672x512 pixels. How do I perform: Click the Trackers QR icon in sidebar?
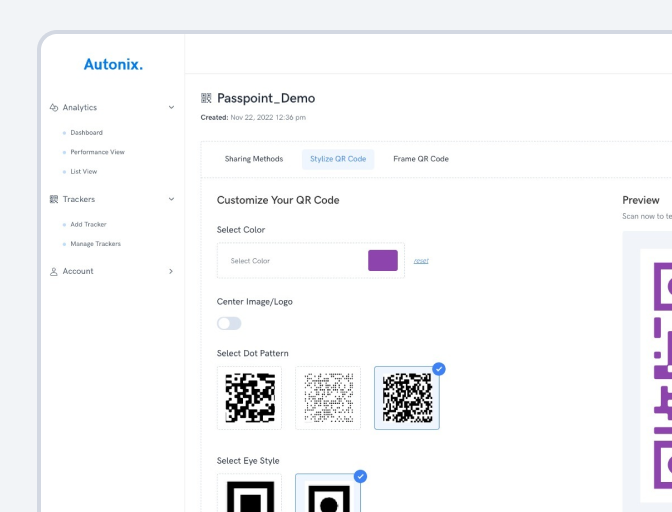54,200
